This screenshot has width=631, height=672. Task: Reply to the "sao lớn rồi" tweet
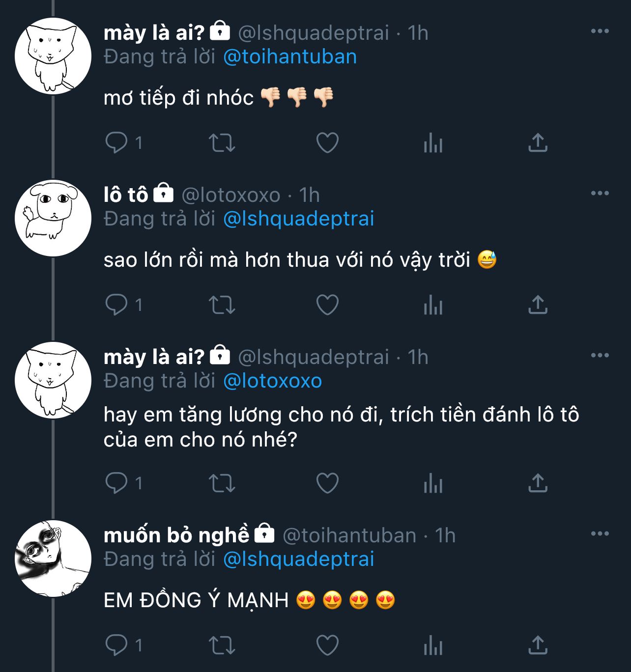point(116,305)
